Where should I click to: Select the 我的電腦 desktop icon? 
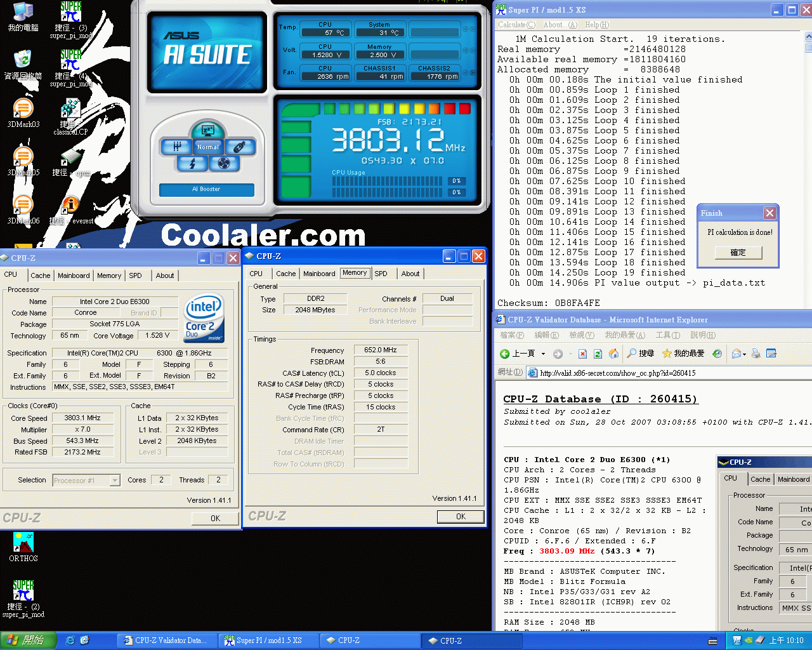coord(23,17)
